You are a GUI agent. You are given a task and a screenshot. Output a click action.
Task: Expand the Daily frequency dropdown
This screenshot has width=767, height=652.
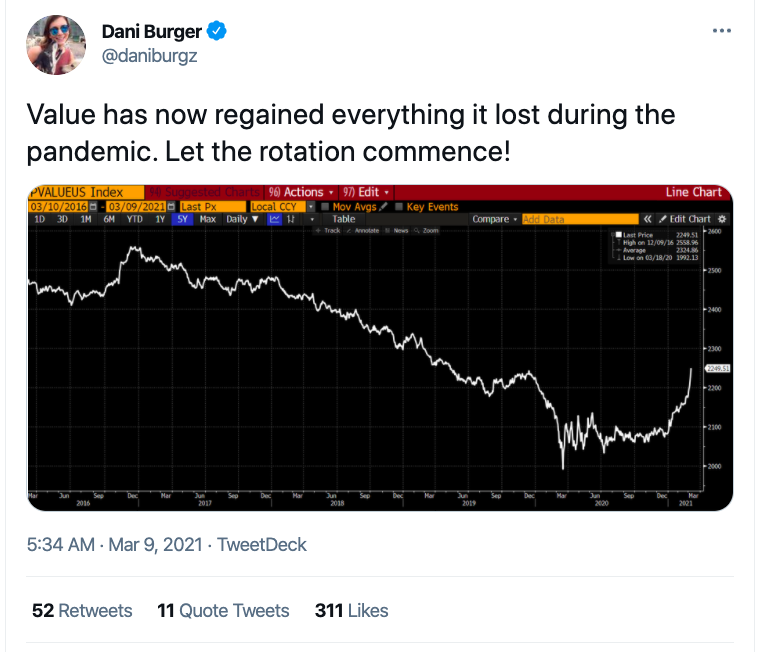pos(241,219)
